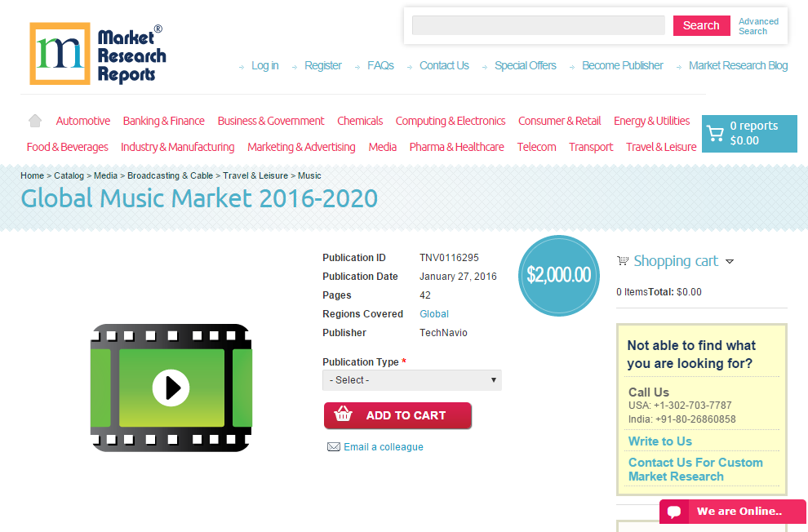Viewport: 808px width, 532px height.
Task: Open Pharma & Healthcare category
Action: pyautogui.click(x=457, y=148)
